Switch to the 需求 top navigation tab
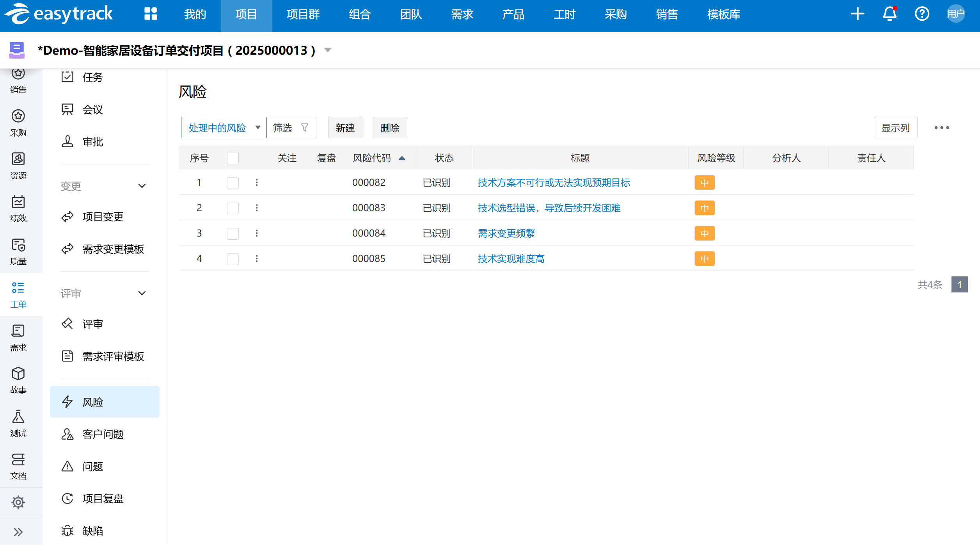 (x=462, y=14)
